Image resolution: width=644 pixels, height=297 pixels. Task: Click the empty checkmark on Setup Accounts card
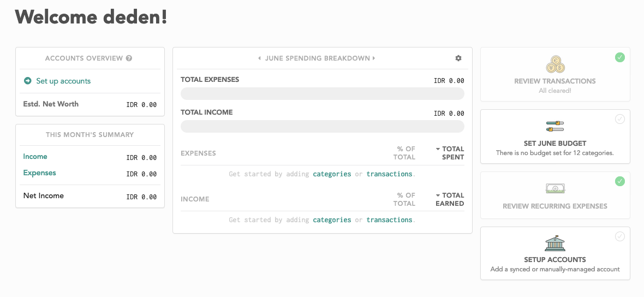(620, 236)
